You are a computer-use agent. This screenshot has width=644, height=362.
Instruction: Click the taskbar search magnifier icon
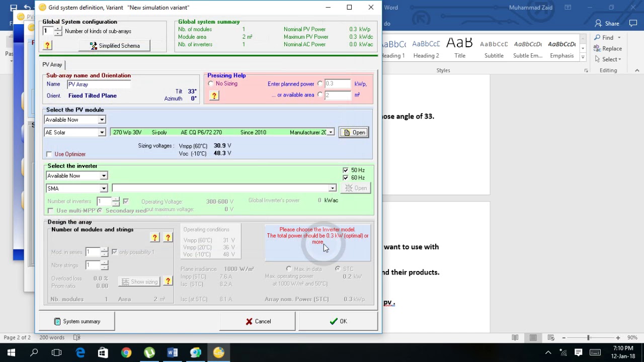pos(34,352)
